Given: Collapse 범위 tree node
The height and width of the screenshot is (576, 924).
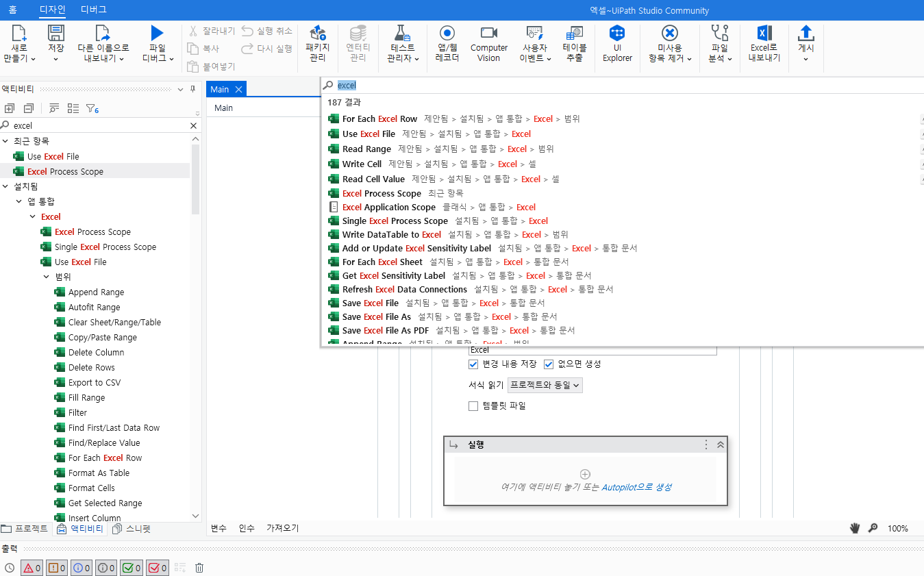Looking at the screenshot, I should click(47, 277).
